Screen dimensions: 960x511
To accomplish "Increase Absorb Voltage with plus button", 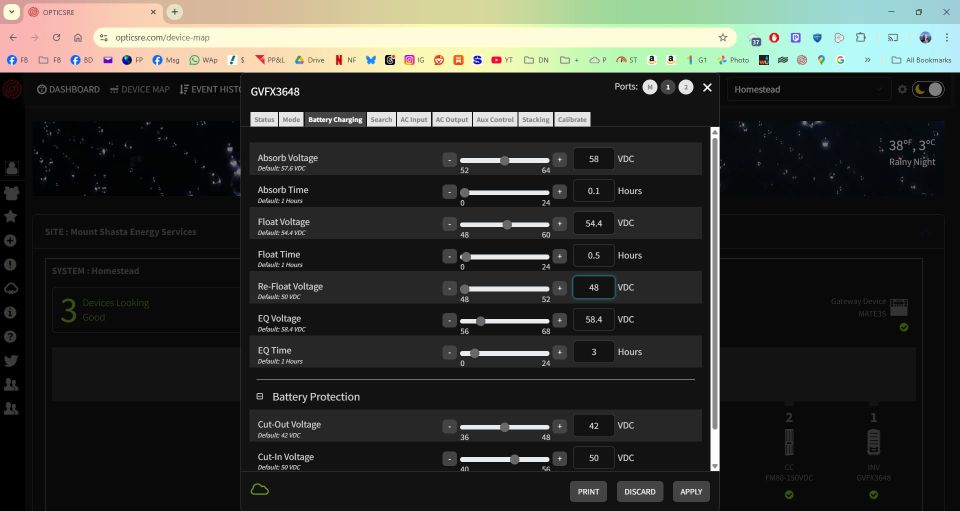I will point(560,159).
